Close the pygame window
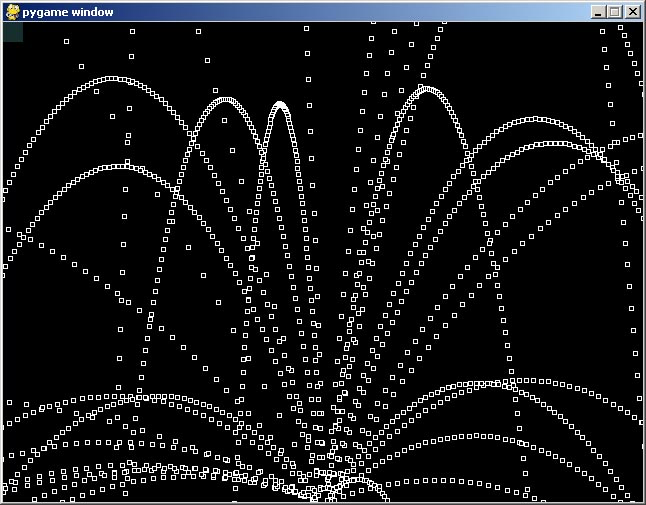646x505 pixels. (x=632, y=12)
